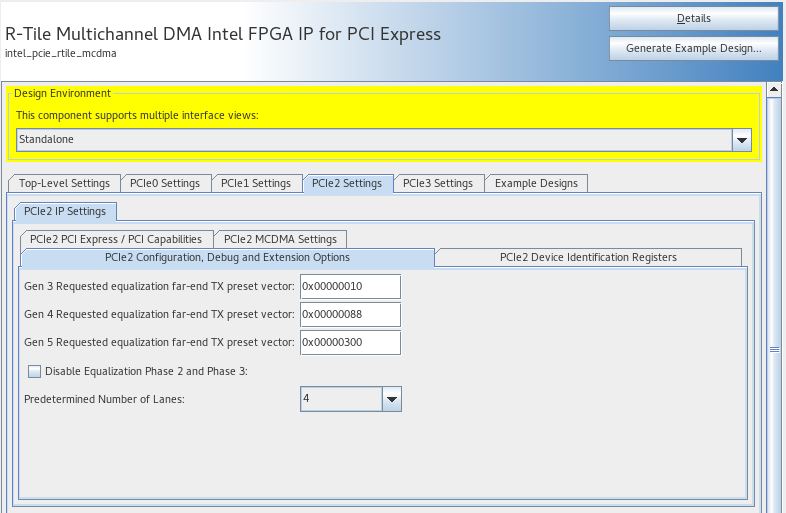Select the PCIe1 Settings tab

pyautogui.click(x=256, y=183)
